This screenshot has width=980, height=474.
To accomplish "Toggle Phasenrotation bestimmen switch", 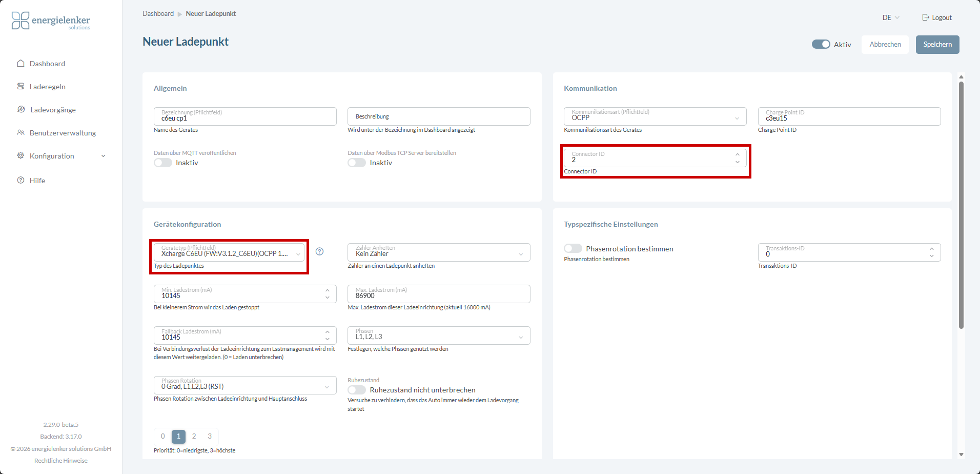I will (573, 248).
